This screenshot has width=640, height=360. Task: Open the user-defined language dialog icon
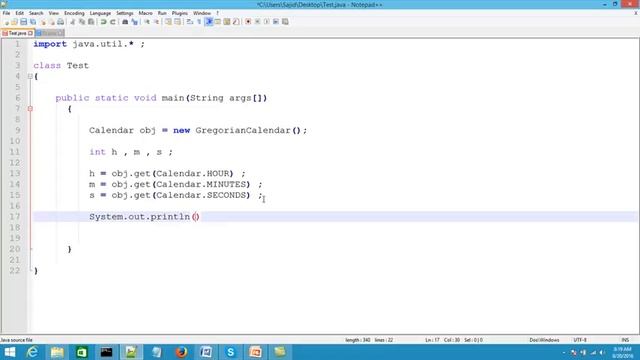218,22
